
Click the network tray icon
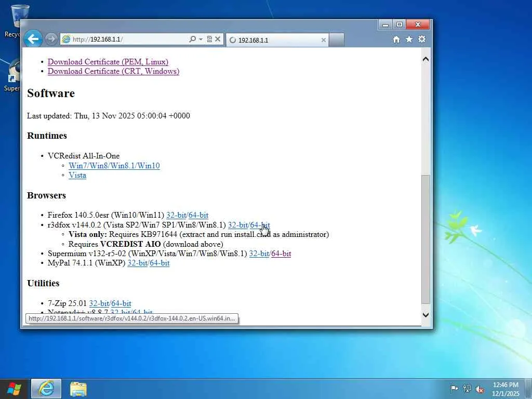[x=467, y=389]
